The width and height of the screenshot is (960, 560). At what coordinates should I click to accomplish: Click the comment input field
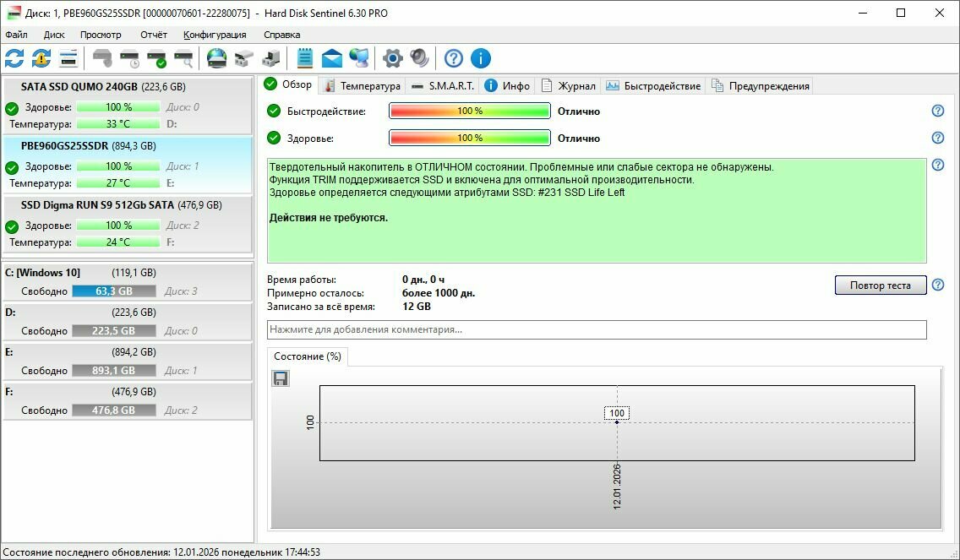(597, 329)
